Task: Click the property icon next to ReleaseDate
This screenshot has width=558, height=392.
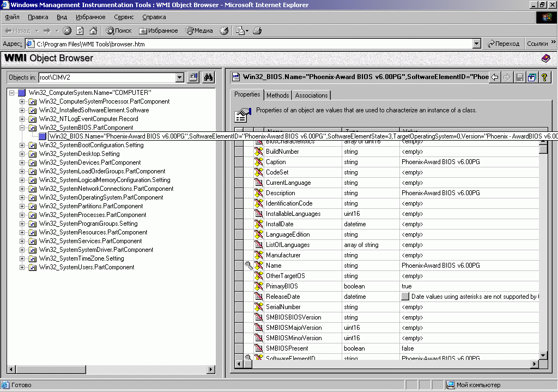Action: [259, 296]
